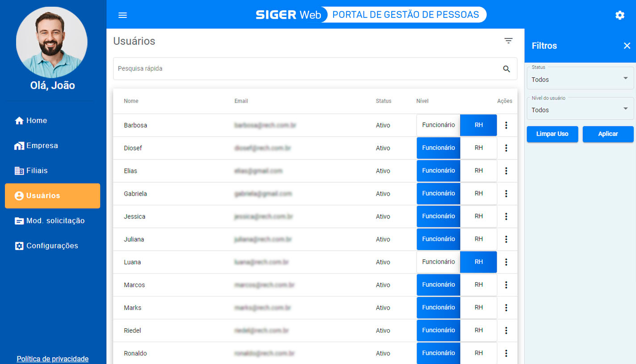Click the search magnifier icon
The width and height of the screenshot is (636, 364).
506,69
